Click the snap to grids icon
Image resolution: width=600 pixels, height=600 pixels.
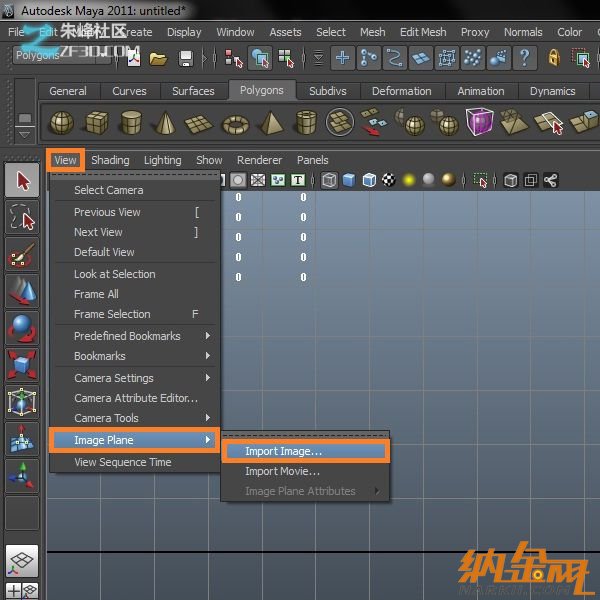(x=342, y=58)
